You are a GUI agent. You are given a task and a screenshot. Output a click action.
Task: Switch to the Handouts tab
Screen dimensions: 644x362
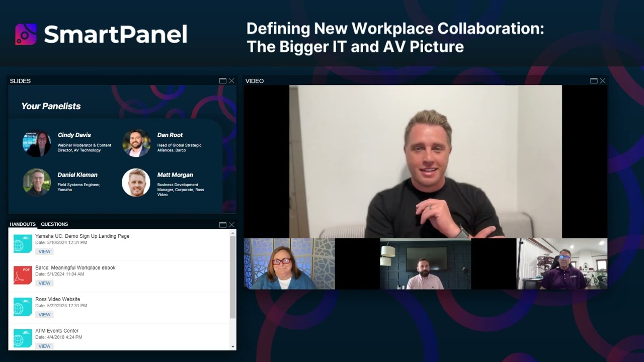click(x=23, y=224)
